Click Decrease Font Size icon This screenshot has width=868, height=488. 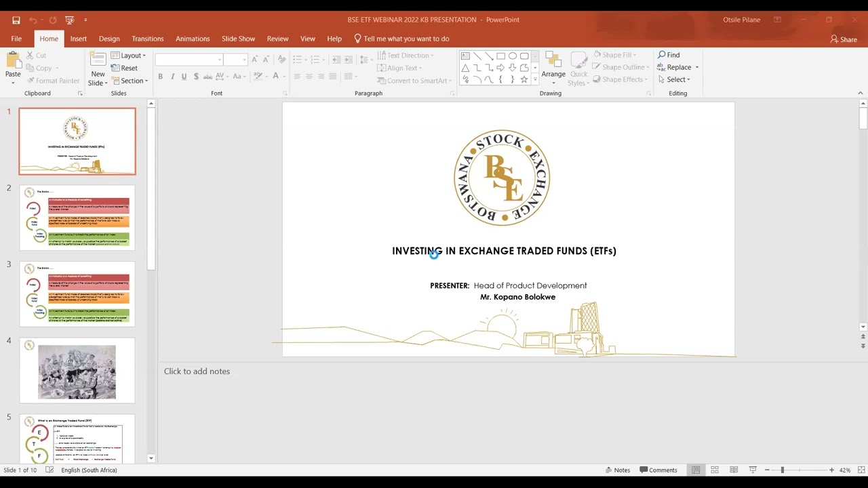pyautogui.click(x=267, y=60)
